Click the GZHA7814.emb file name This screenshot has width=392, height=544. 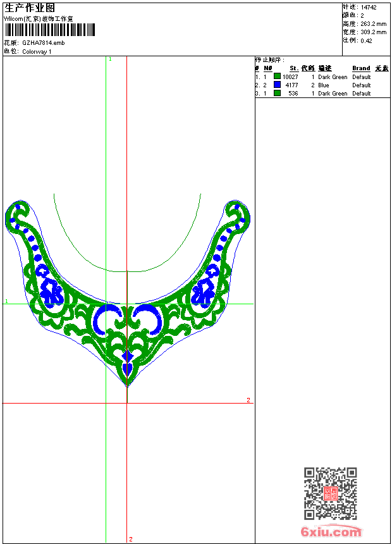coord(43,43)
